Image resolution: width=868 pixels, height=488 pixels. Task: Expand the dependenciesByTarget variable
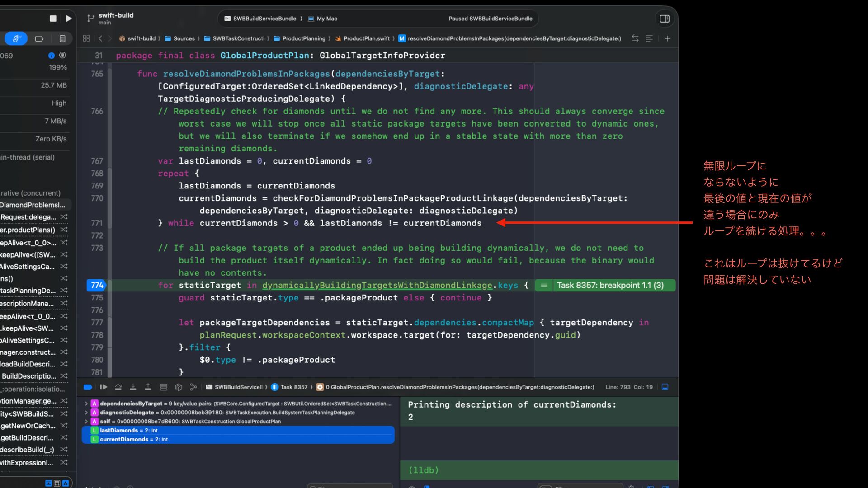[x=86, y=404]
